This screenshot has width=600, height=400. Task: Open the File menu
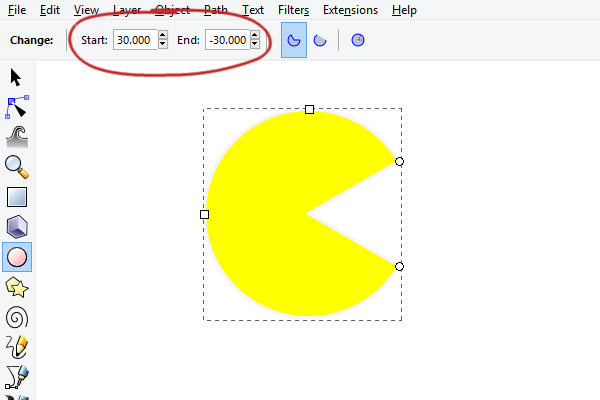17,10
